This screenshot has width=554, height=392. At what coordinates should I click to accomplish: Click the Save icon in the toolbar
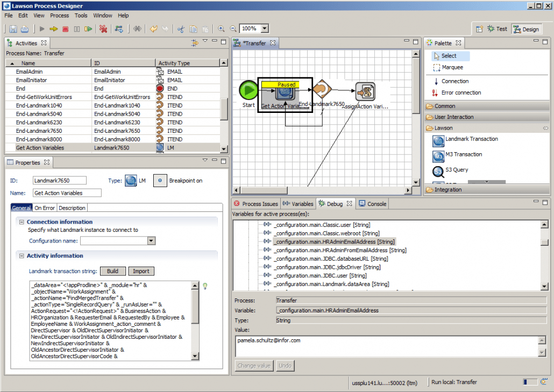click(13, 29)
